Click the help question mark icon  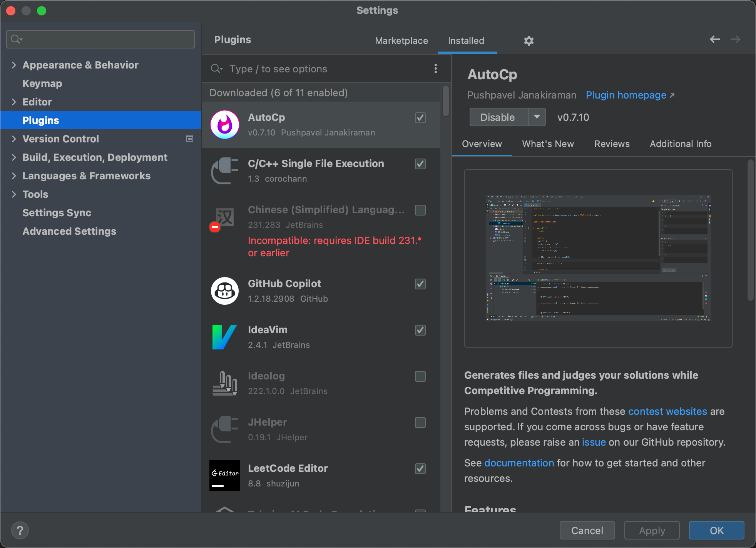(x=20, y=530)
